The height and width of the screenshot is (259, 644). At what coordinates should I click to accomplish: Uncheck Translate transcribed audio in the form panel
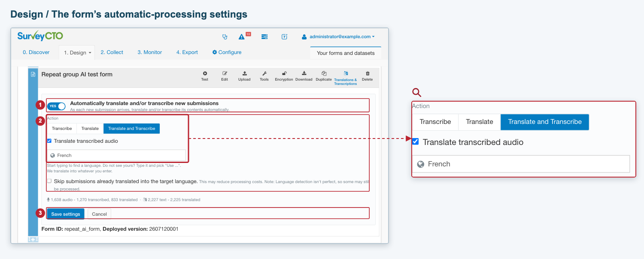coord(49,141)
